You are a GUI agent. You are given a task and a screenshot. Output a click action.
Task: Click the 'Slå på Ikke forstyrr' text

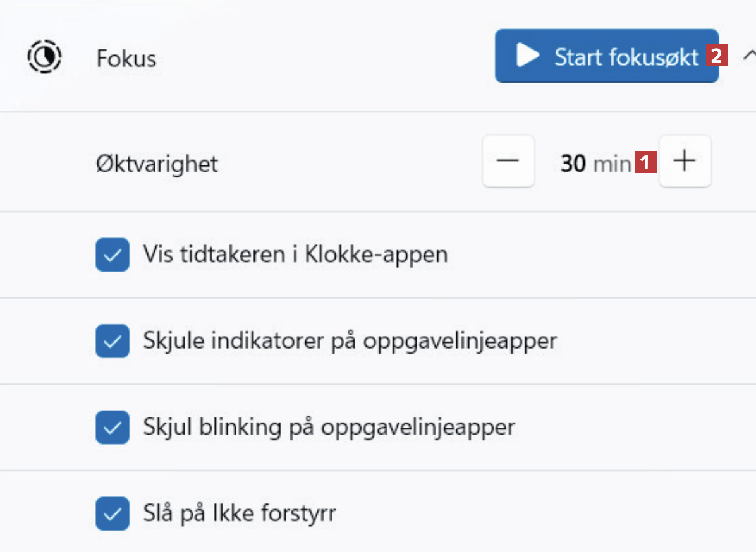(239, 513)
